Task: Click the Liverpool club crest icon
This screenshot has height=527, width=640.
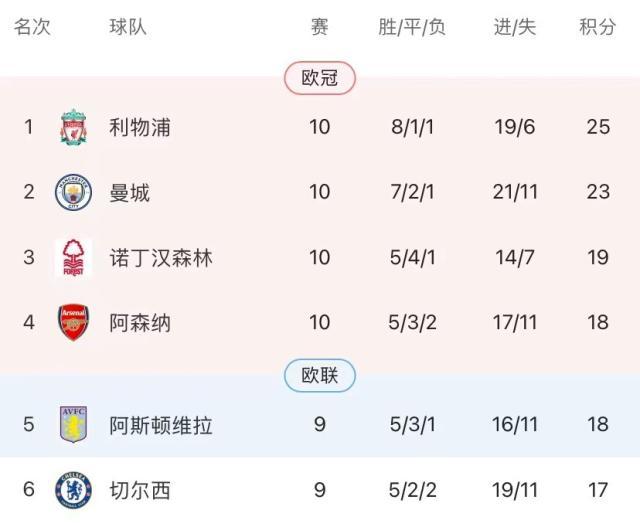Action: point(72,127)
